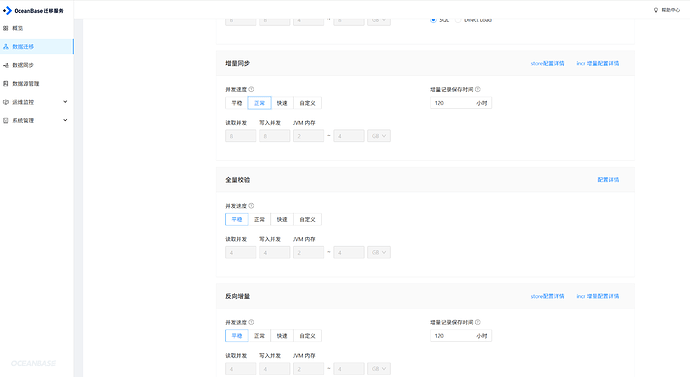Open GB unit dropdown in 增量同步
Image resolution: width=690 pixels, height=377 pixels.
(379, 136)
